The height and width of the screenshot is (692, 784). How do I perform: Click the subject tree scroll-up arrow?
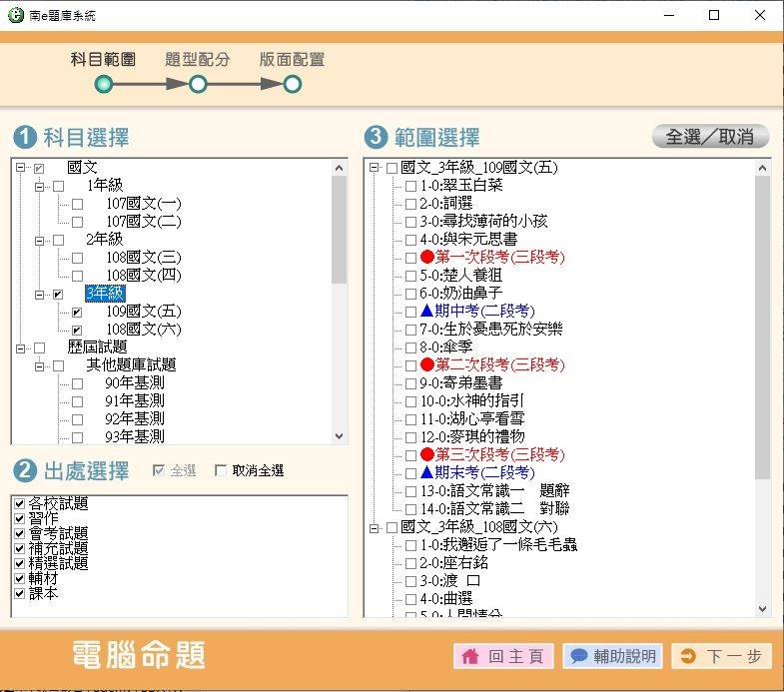tap(339, 168)
